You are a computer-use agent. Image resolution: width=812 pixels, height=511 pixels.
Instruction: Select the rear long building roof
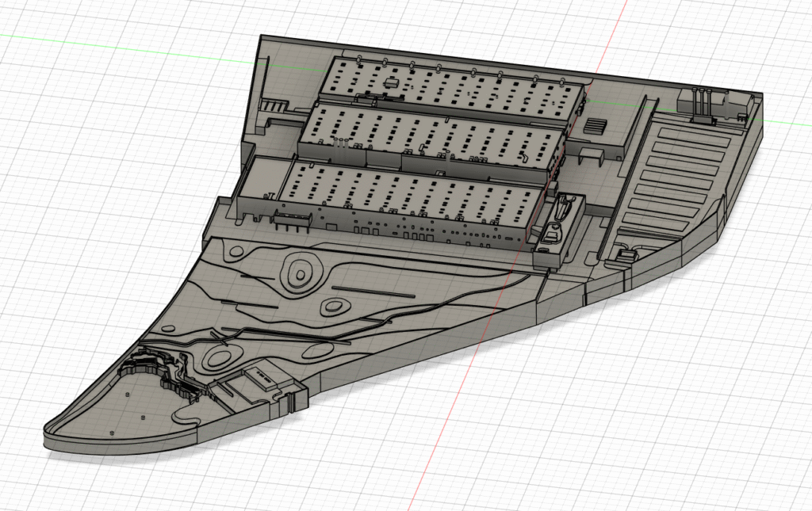[452, 86]
